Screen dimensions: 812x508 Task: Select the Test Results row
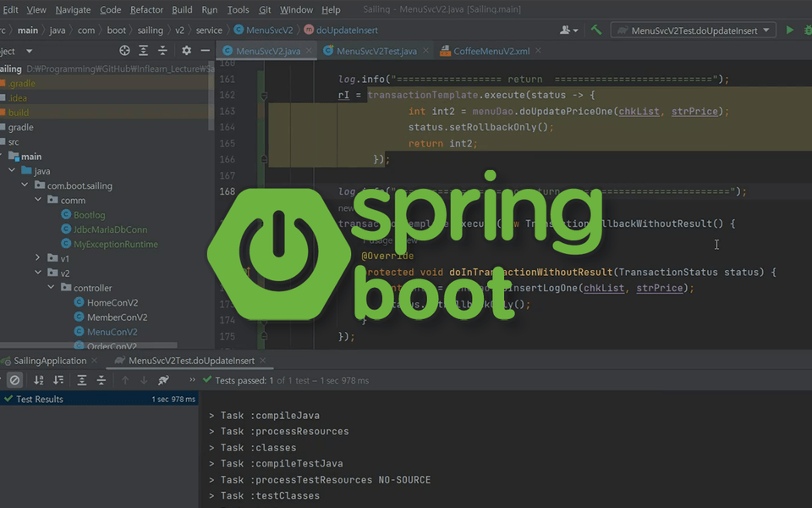coord(99,399)
